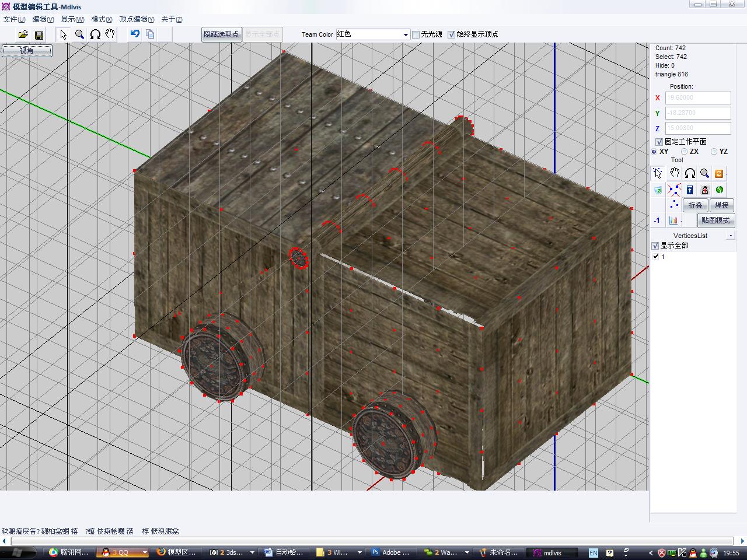
Task: Click the 焊接 button
Action: (722, 205)
